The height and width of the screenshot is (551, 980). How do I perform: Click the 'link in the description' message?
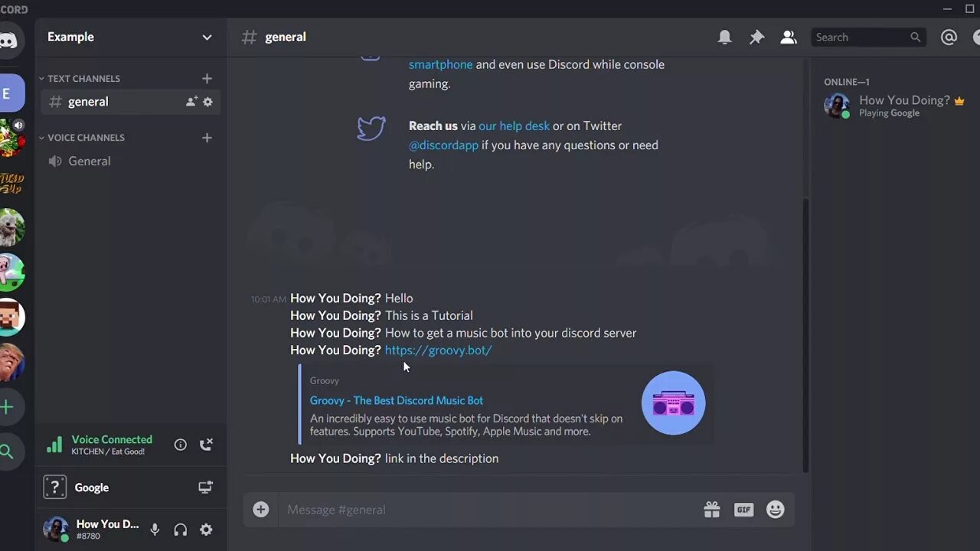[442, 458]
